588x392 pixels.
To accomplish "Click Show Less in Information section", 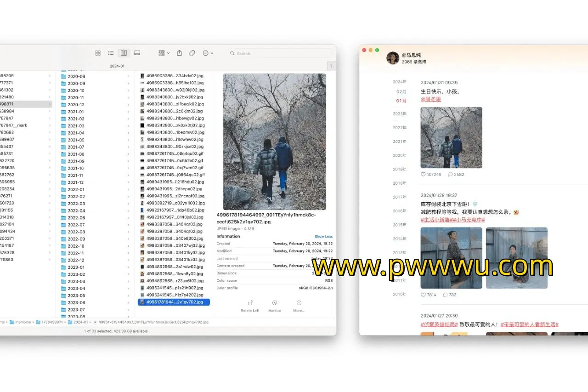I will [323, 237].
